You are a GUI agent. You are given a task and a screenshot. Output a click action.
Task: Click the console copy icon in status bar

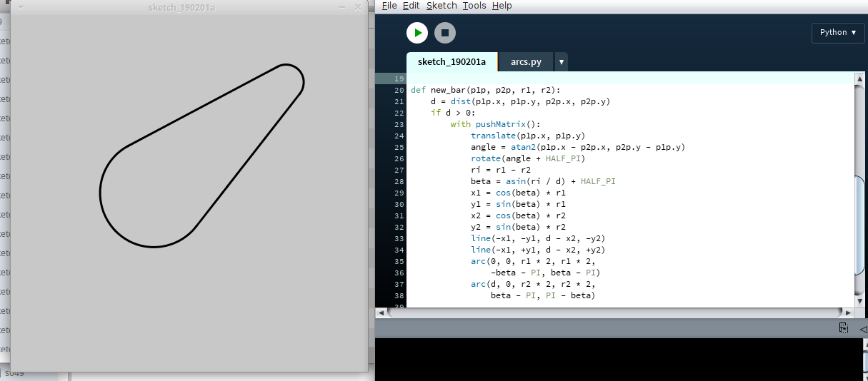tap(844, 328)
